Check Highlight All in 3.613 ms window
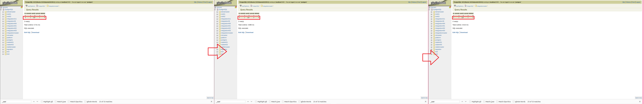Viewport: 644px width, 104px height. (471, 101)
